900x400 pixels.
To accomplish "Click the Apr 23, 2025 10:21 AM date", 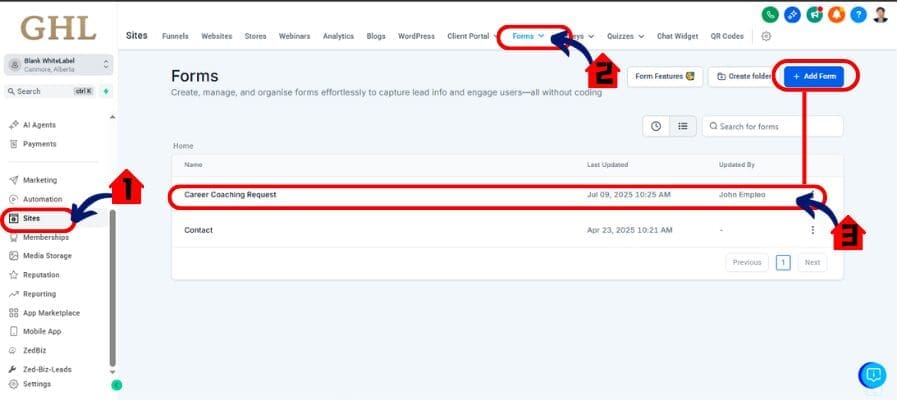I will tap(629, 230).
